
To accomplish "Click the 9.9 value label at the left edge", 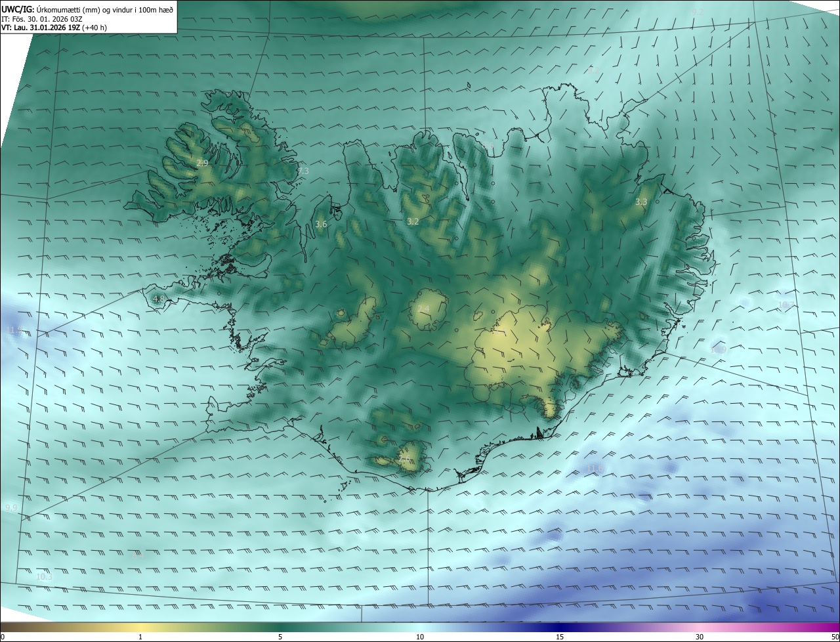I will [x=11, y=508].
